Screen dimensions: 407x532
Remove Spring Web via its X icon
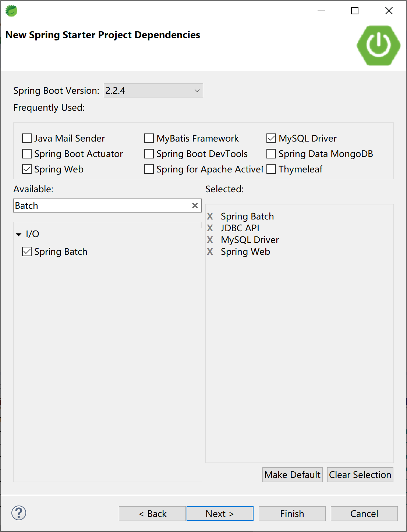click(x=210, y=251)
